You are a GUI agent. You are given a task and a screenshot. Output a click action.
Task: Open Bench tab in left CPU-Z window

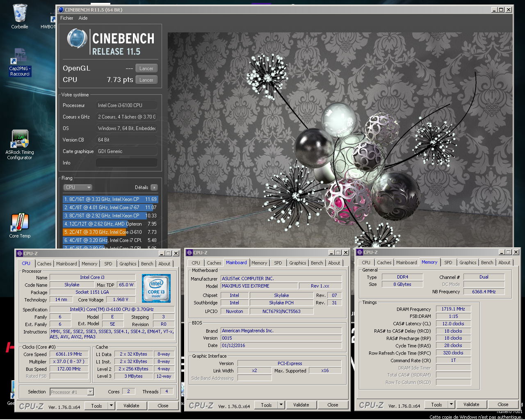point(147,264)
